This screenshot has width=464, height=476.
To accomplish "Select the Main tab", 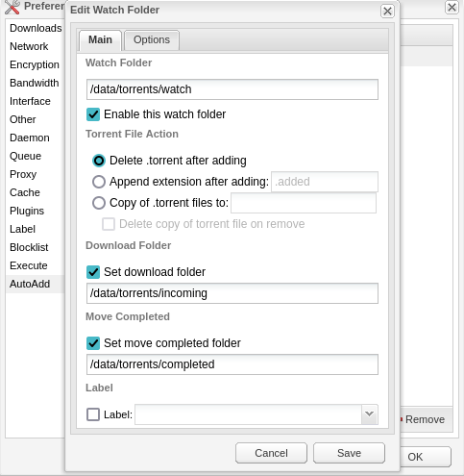I will click(100, 39).
